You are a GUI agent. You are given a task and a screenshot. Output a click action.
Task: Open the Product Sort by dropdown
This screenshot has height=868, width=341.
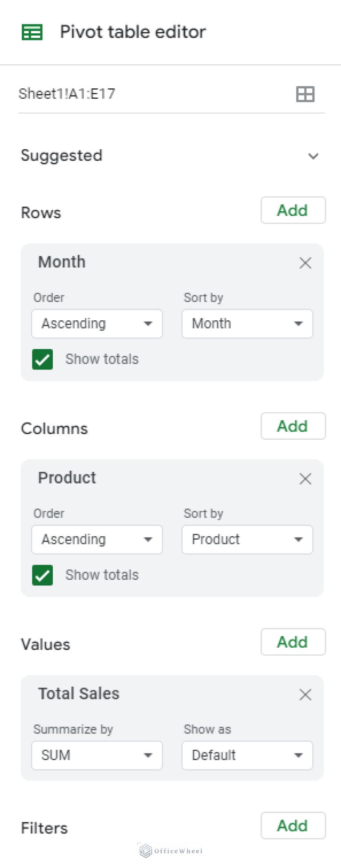click(x=247, y=540)
